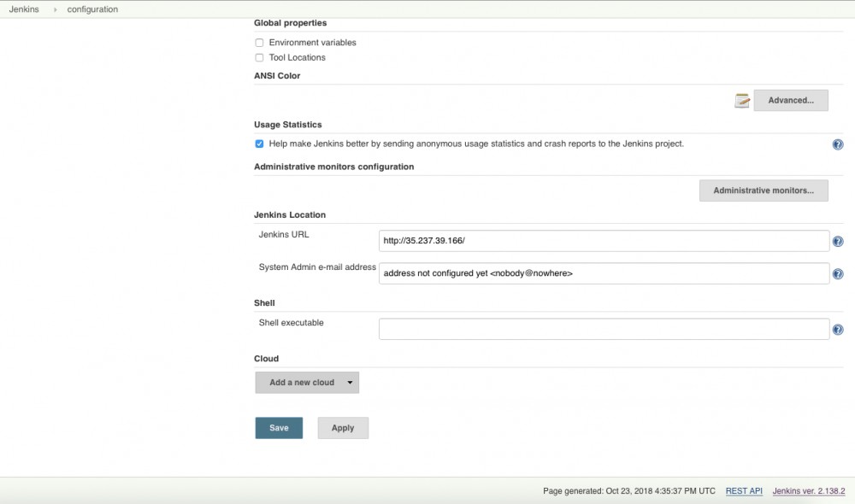Open the help icon beside Jenkins URL
Viewport: 855px width, 504px height.
(838, 241)
